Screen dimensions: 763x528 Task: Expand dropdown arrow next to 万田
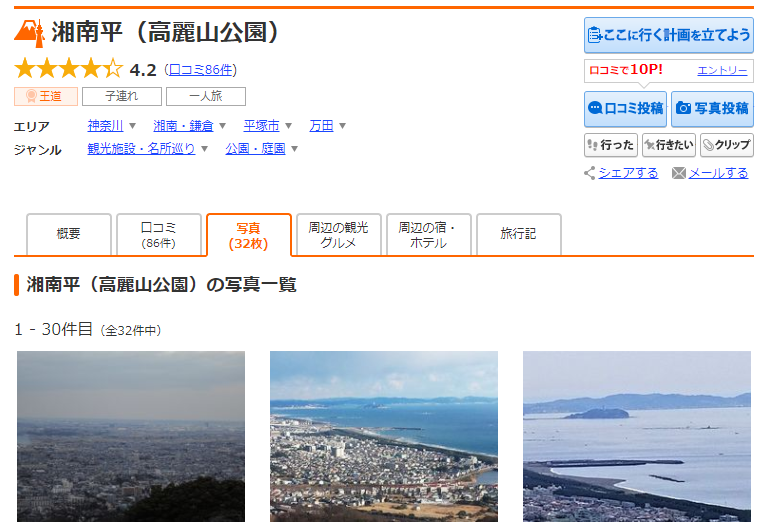pos(343,126)
